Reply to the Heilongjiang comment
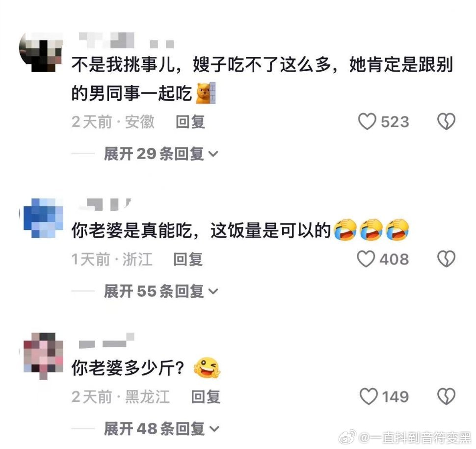This screenshot has width=476, height=449. click(x=206, y=396)
